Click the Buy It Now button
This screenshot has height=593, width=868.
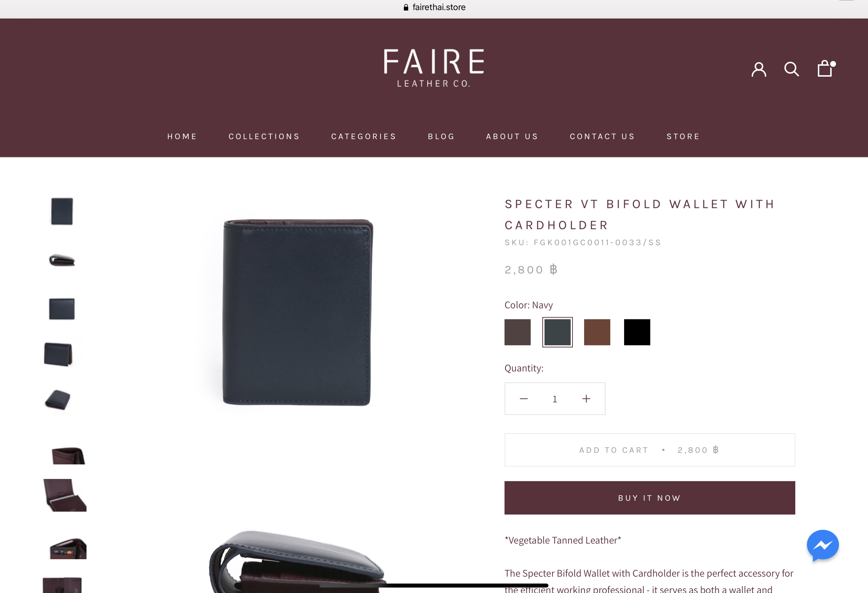(x=650, y=498)
